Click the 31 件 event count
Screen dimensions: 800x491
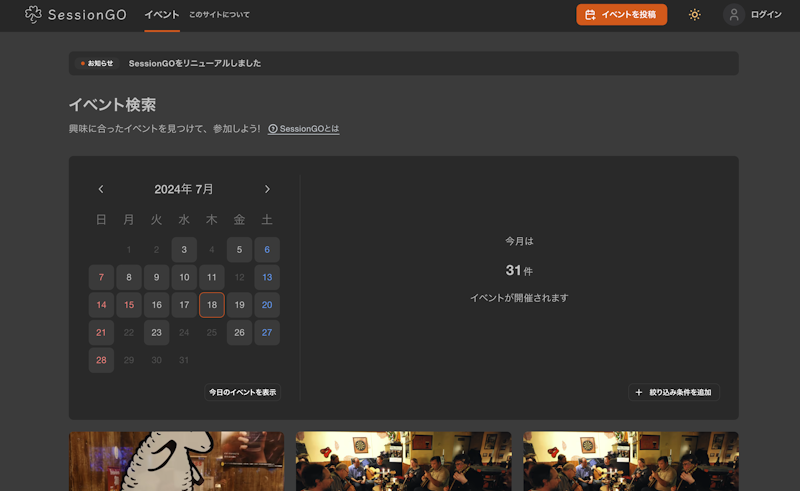(519, 270)
